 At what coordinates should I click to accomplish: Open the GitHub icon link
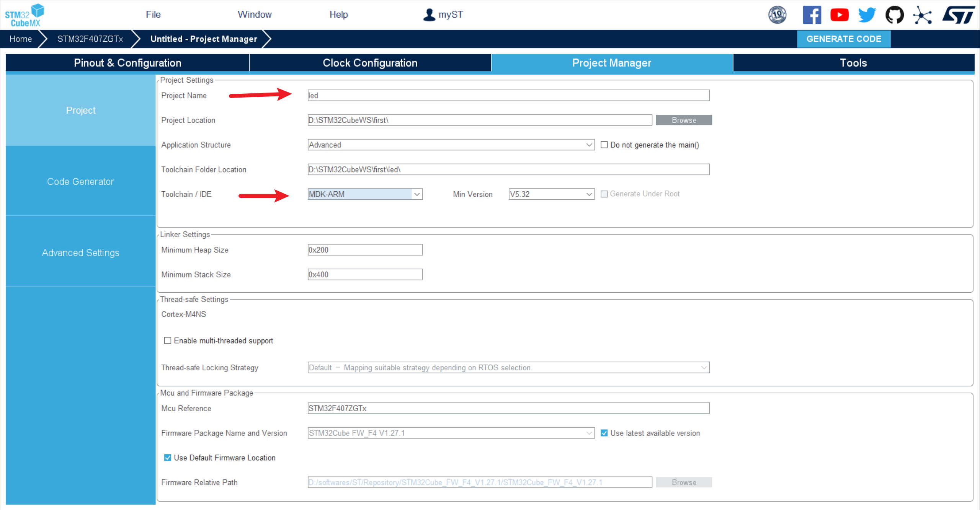[894, 15]
